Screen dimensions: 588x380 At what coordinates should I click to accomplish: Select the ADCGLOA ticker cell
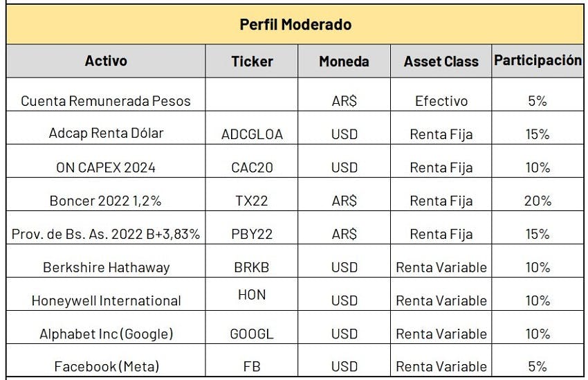click(252, 128)
